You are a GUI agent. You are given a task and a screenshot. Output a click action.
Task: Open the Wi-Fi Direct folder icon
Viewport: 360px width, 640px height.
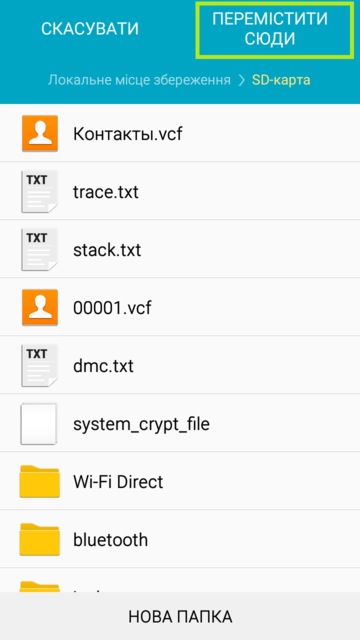(40, 482)
